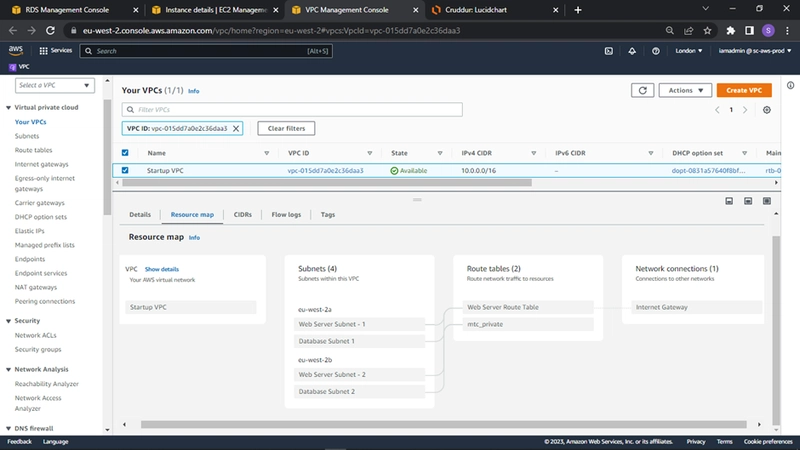800x450 pixels.
Task: Collapse the Network Analysis section
Action: click(x=9, y=369)
